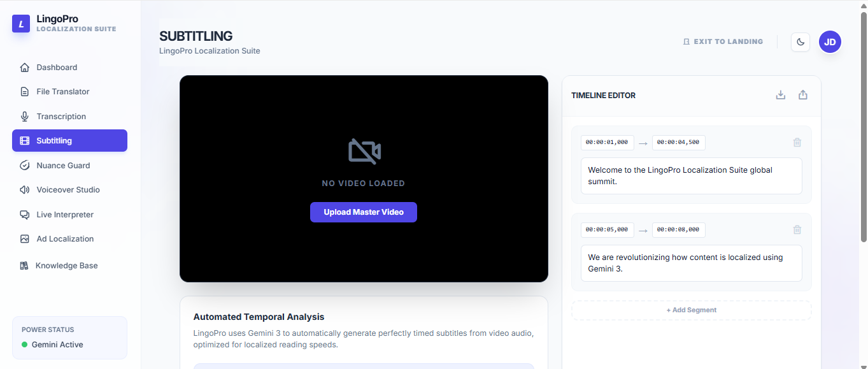The width and height of the screenshot is (868, 369).
Task: Delete the second subtitle segment
Action: coord(797,230)
